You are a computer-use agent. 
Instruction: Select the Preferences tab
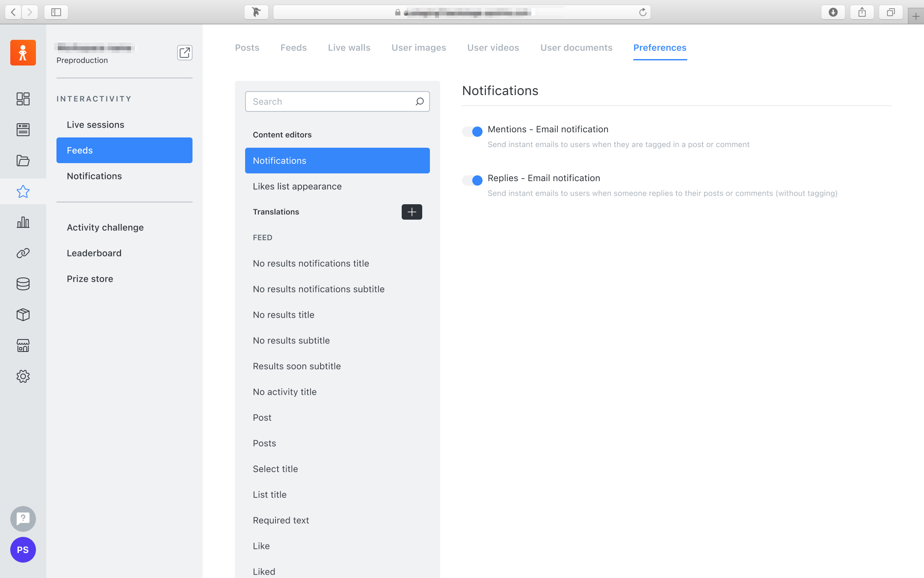pyautogui.click(x=660, y=48)
